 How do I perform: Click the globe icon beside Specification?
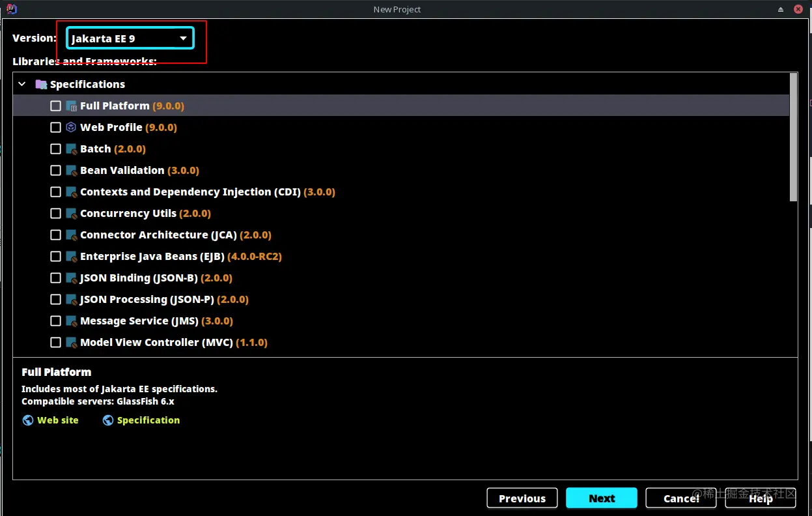108,420
